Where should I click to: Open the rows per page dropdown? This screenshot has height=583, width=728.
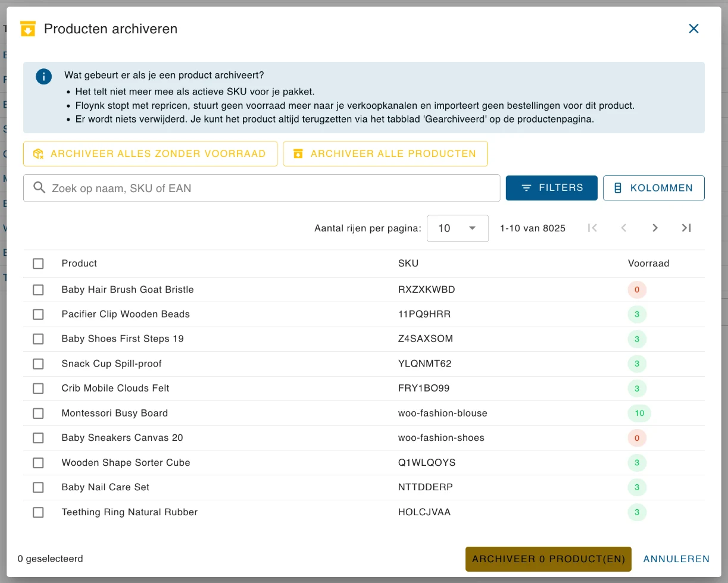458,228
